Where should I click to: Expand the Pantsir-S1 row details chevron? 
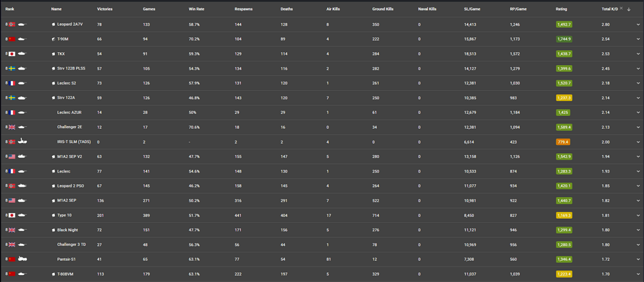[x=638, y=259]
